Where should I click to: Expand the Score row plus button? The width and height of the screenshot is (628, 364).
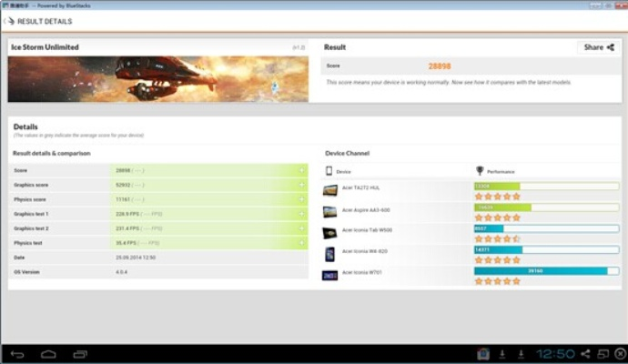[301, 170]
